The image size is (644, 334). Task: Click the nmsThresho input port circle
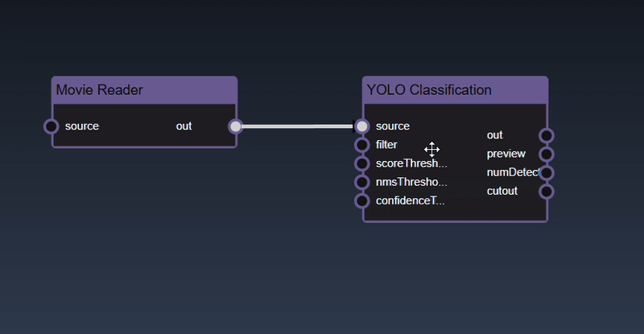[x=362, y=182]
